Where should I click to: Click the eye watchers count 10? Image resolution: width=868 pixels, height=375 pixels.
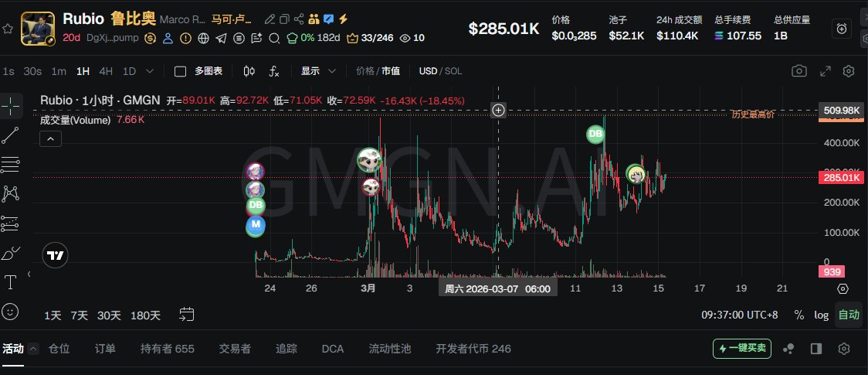tap(412, 38)
